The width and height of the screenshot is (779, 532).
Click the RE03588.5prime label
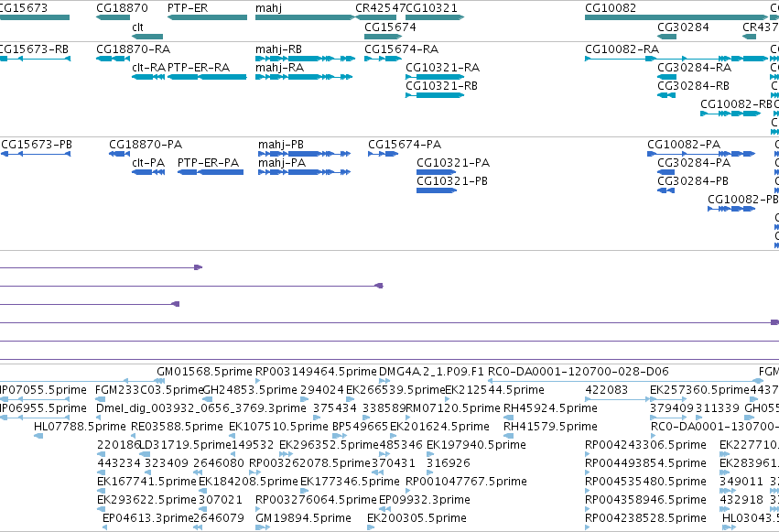tap(177, 427)
